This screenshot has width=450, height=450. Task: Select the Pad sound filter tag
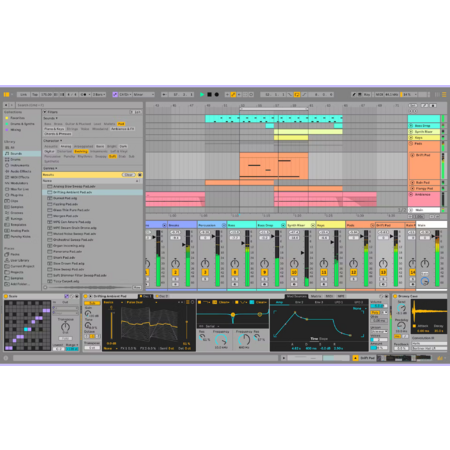(x=121, y=124)
